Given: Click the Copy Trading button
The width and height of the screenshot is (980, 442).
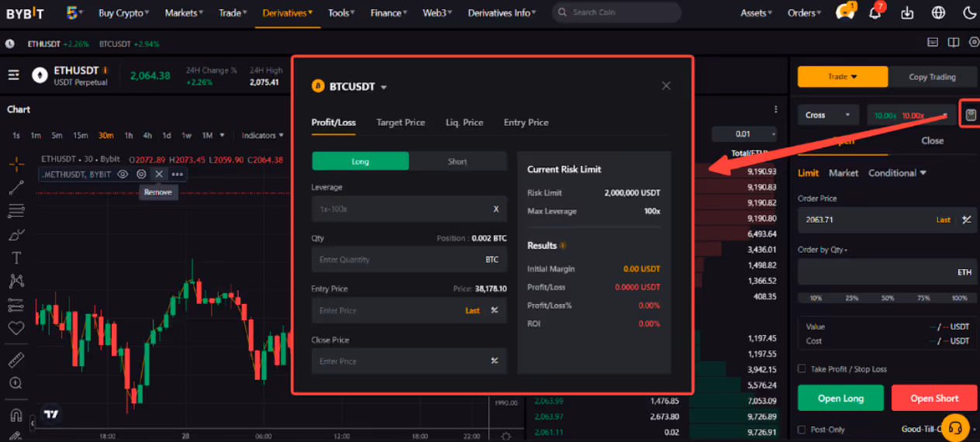Looking at the screenshot, I should click(932, 77).
